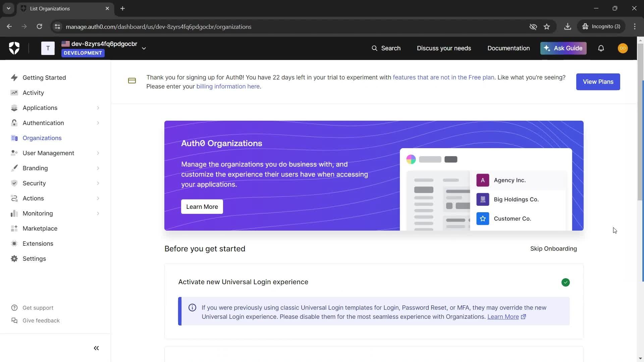Expand the User Management submenu chevron
Screen dimensions: 644x362
tap(98, 153)
